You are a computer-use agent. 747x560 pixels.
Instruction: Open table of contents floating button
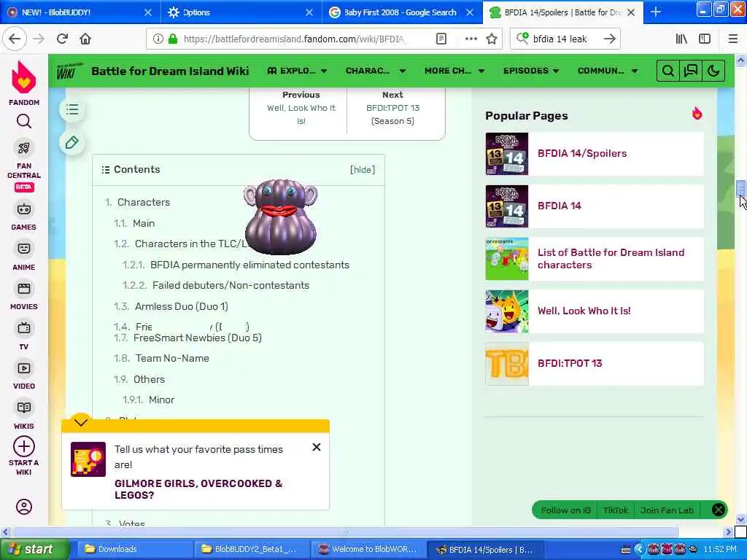click(x=72, y=109)
